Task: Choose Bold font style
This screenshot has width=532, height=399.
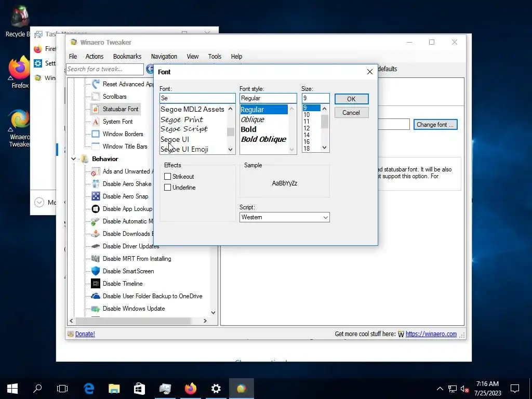Action: point(249,129)
